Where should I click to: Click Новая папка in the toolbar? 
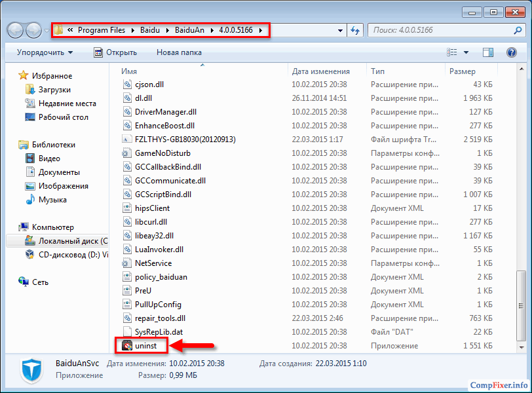click(x=179, y=52)
